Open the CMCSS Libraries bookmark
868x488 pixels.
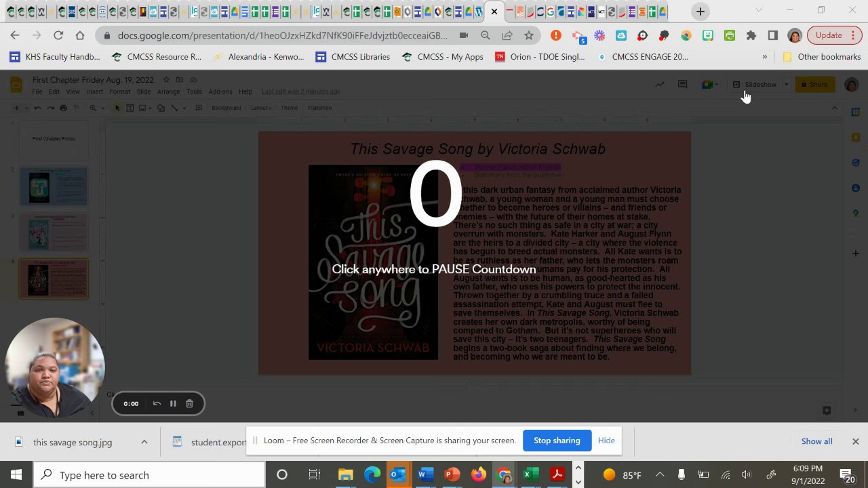coord(353,57)
